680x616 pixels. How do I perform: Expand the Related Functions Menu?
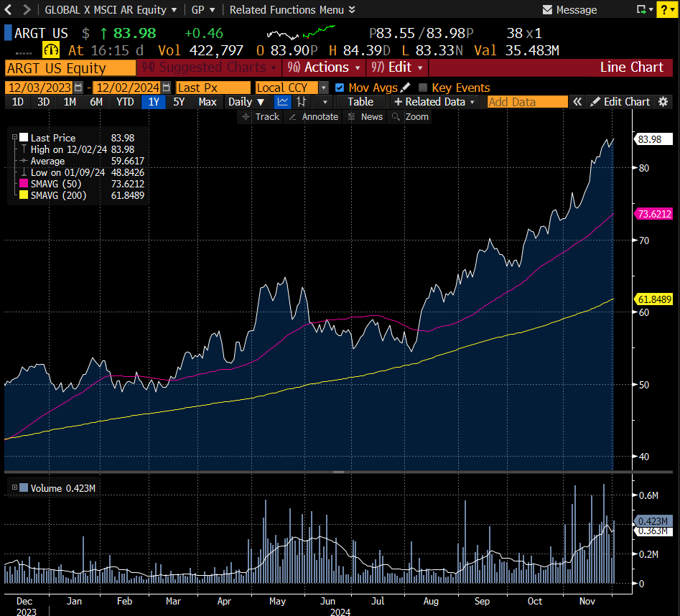pos(292,9)
